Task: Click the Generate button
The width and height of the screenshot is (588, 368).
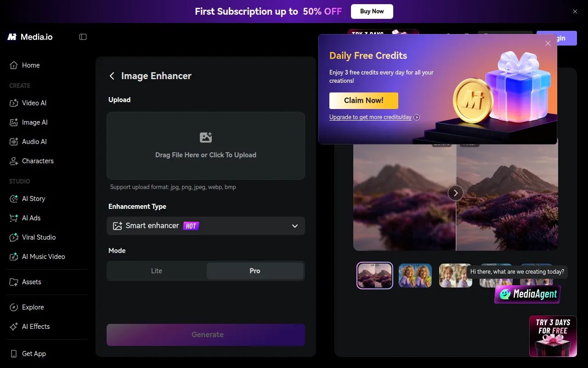Action: (206, 335)
